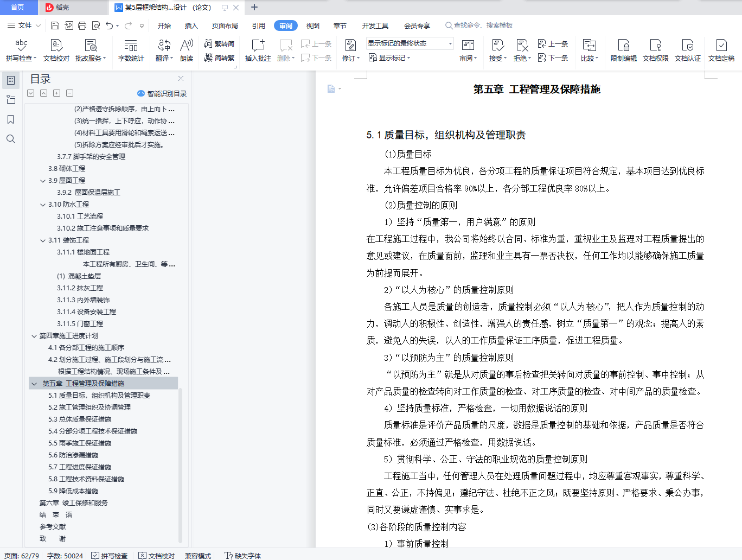Image resolution: width=742 pixels, height=560 pixels.
Task: Toggle 文档校对 in the status bar
Action: 157,556
